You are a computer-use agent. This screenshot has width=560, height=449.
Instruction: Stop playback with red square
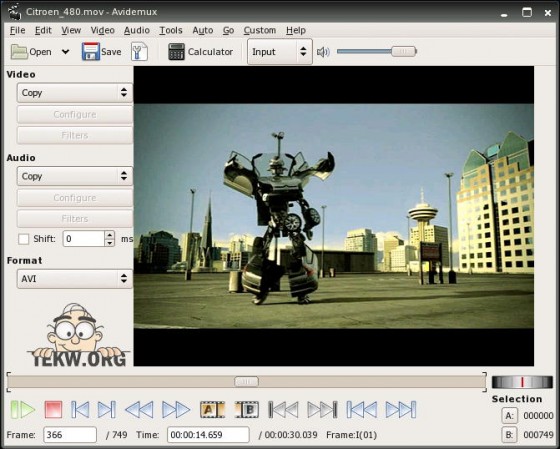tap(53, 410)
